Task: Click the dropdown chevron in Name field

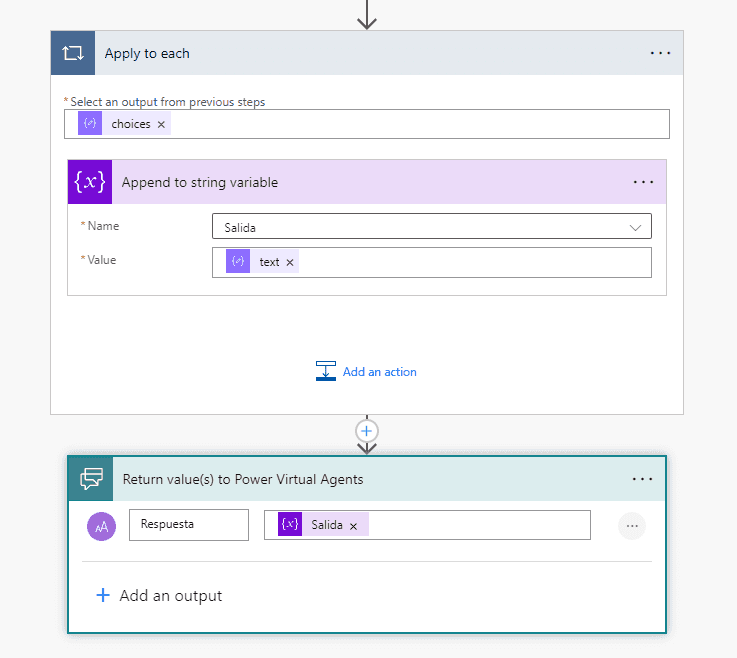Action: (x=635, y=227)
